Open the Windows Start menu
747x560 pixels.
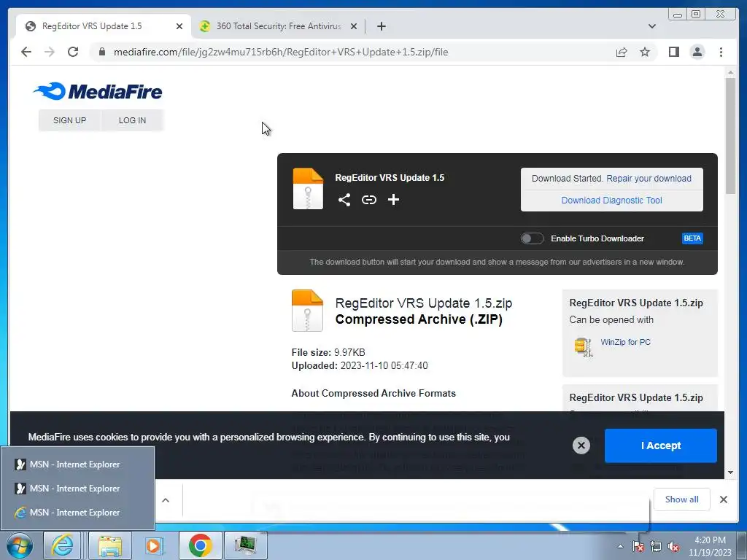20,545
